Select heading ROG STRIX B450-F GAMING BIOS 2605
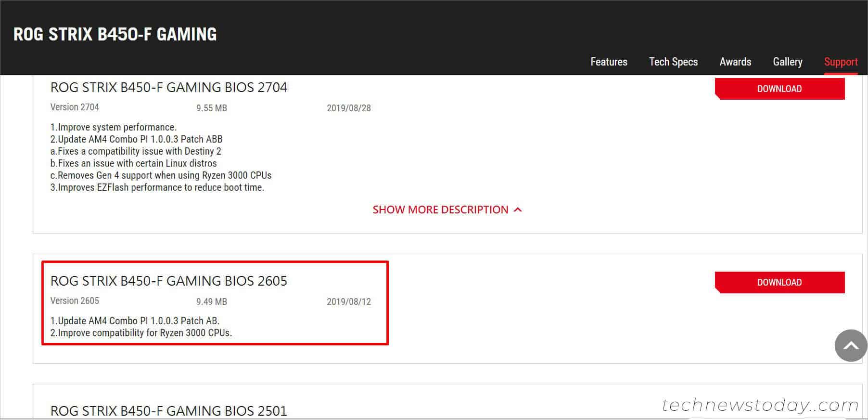Image resolution: width=868 pixels, height=420 pixels. coord(169,281)
